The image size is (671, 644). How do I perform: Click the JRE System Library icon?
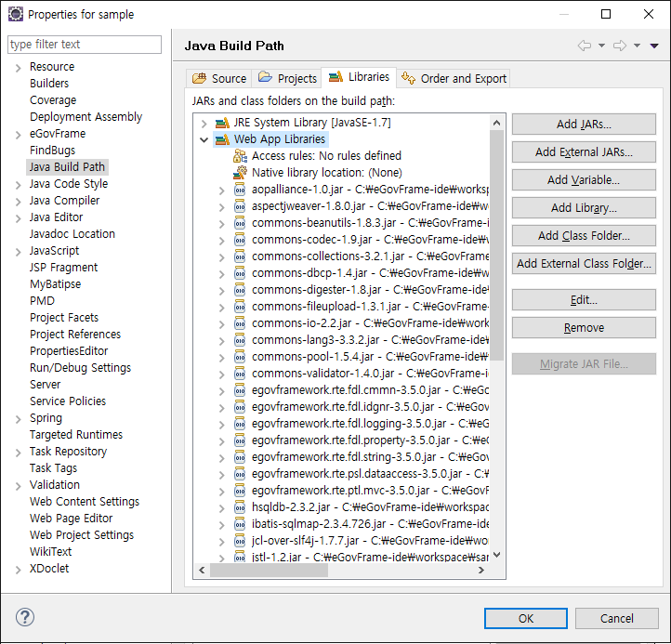pos(222,123)
